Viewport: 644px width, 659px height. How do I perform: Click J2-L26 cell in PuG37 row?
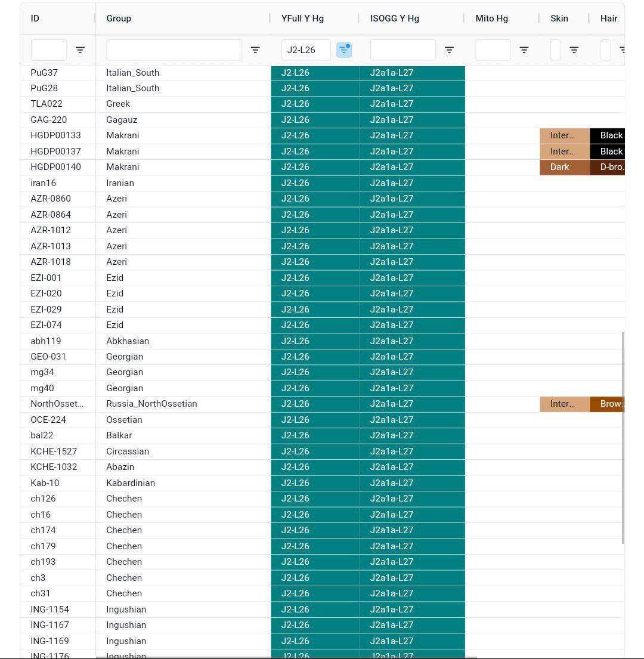(315, 72)
